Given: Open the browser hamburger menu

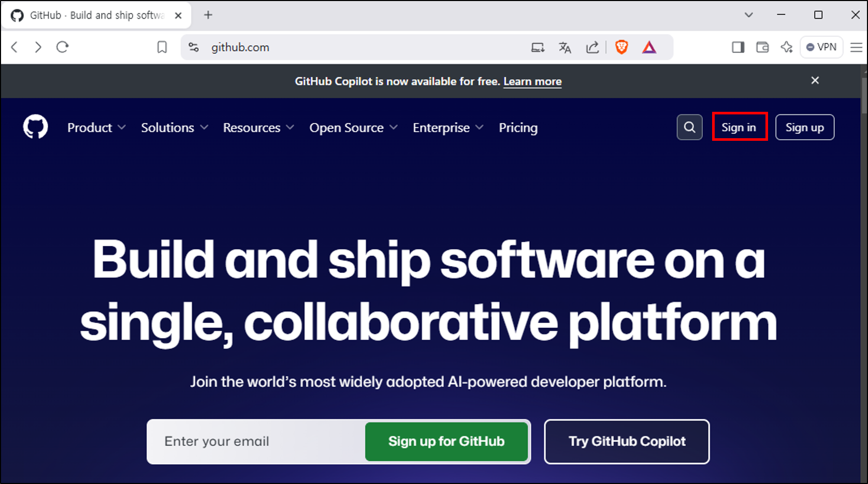Looking at the screenshot, I should [856, 48].
